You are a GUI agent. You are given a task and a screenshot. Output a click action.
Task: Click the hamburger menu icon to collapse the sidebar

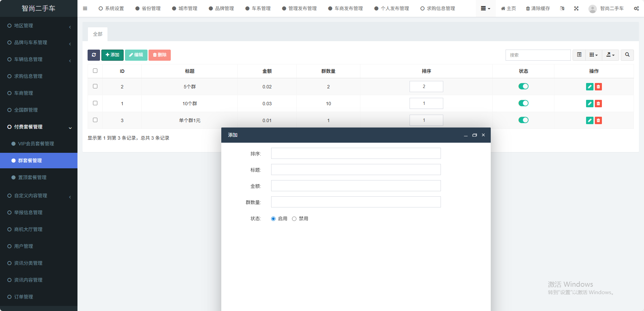click(85, 8)
